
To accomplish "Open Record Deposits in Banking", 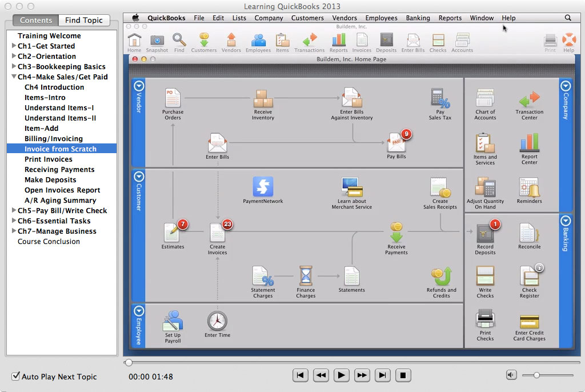I will (x=485, y=233).
